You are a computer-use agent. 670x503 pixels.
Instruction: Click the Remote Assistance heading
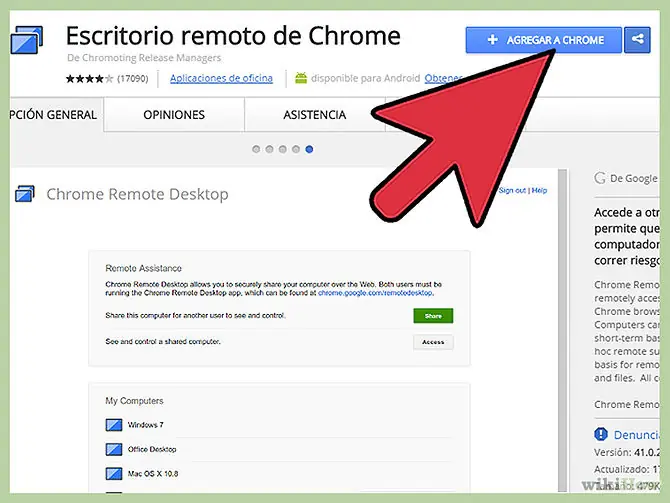coord(144,268)
